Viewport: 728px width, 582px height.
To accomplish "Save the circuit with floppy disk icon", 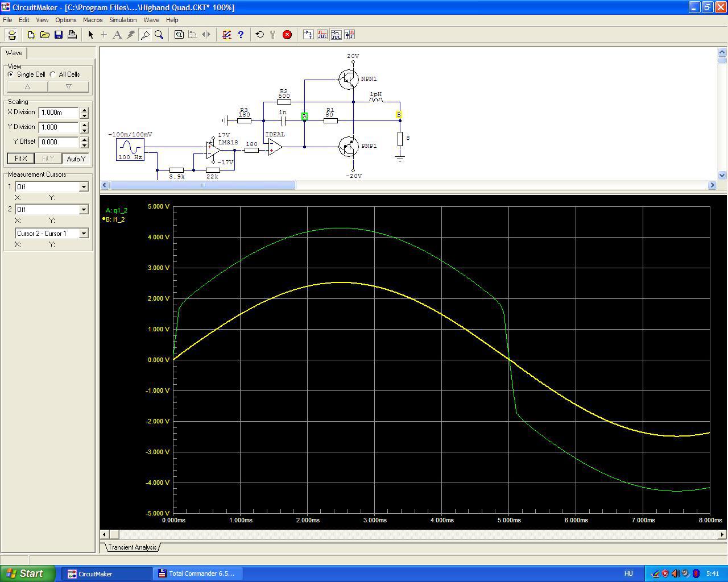I will tap(59, 35).
